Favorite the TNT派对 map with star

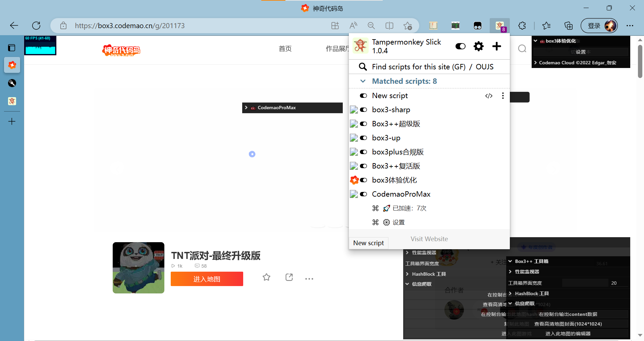[x=267, y=277]
